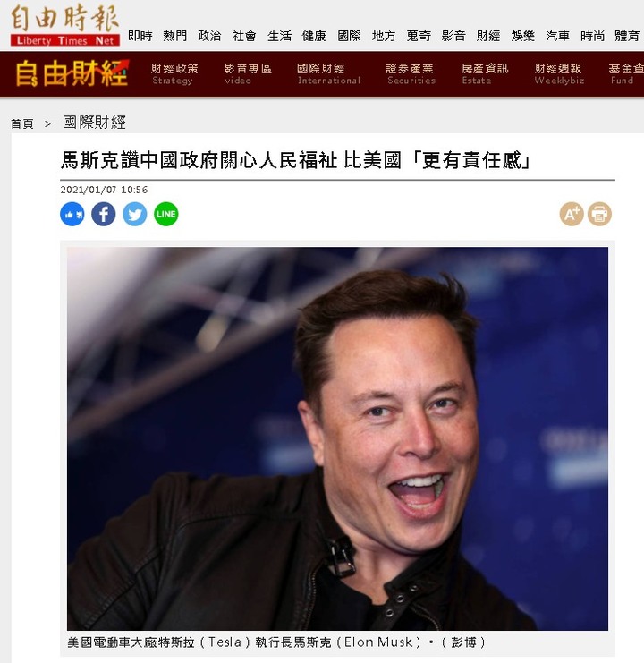The width and height of the screenshot is (644, 663).
Task: Click the 首頁 breadcrumb link
Action: [x=22, y=123]
